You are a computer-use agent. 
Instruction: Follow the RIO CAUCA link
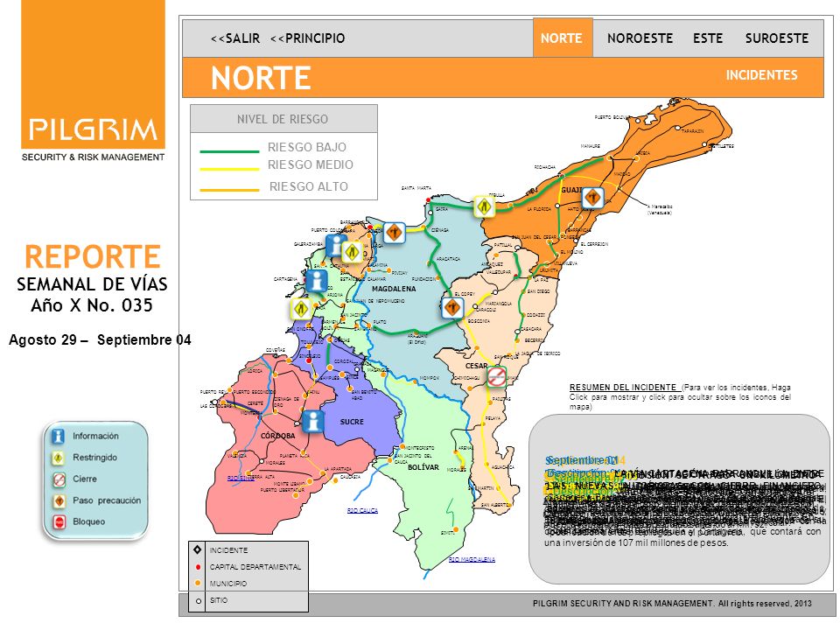(x=362, y=510)
